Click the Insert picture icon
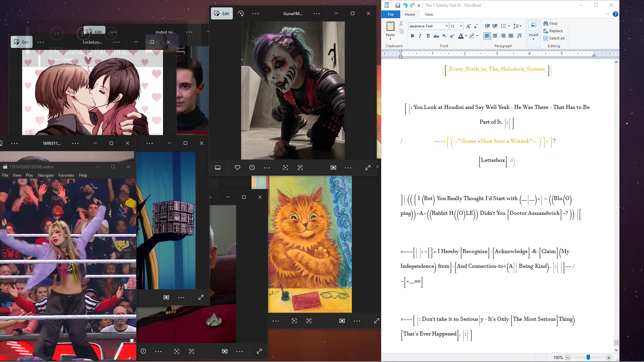 coord(533,26)
